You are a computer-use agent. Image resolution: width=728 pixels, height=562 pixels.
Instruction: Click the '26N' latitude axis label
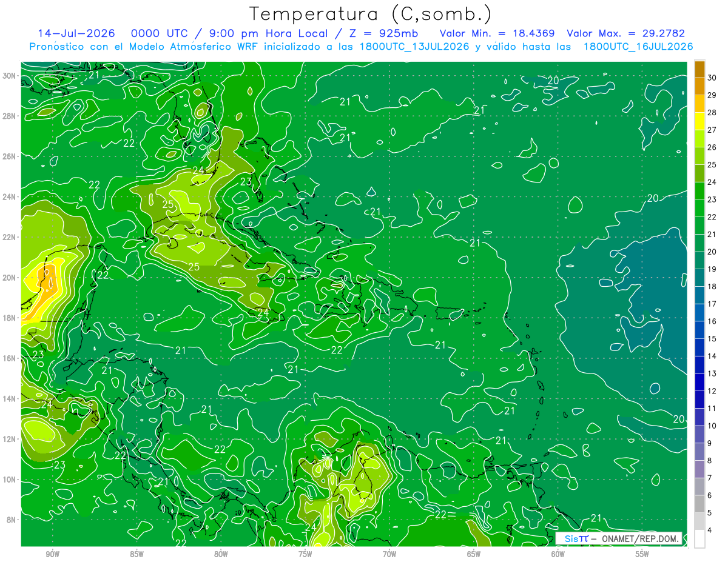[x=9, y=156]
